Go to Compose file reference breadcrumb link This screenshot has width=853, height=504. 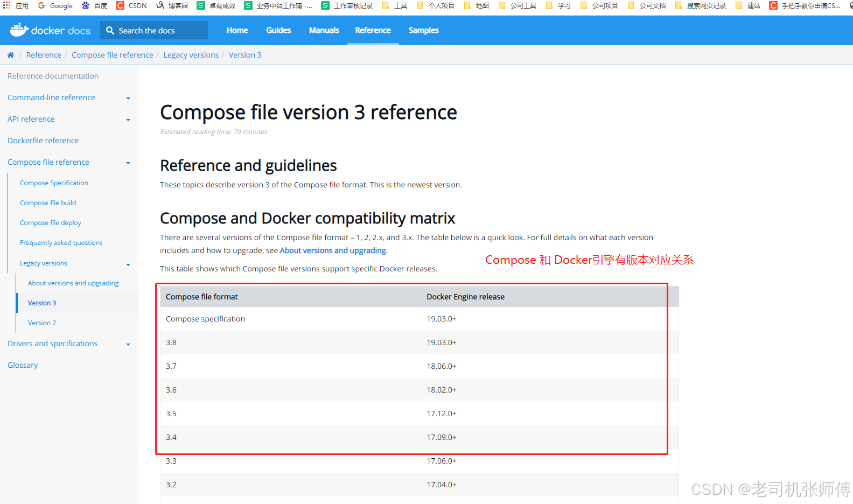113,55
